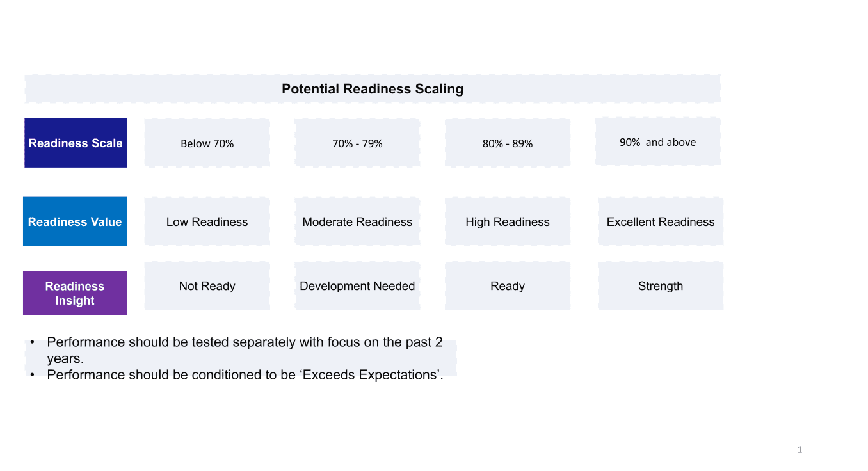Click the Strength insight box

click(661, 285)
